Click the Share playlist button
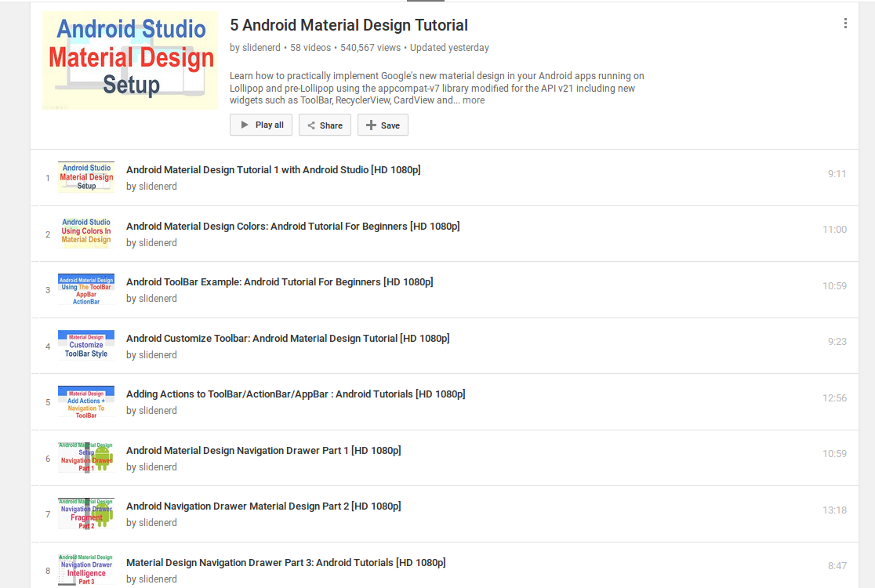 pyautogui.click(x=325, y=125)
